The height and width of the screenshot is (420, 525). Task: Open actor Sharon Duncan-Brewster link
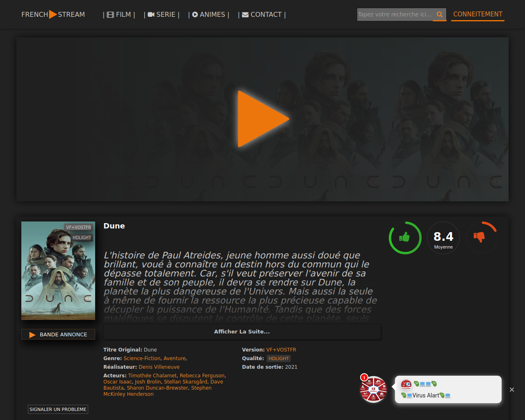click(x=157, y=388)
